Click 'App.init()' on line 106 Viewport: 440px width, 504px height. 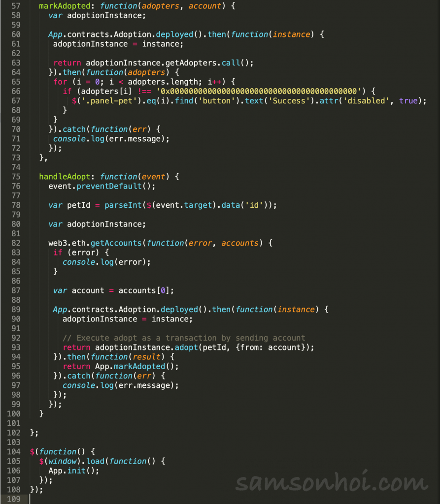[72, 471]
